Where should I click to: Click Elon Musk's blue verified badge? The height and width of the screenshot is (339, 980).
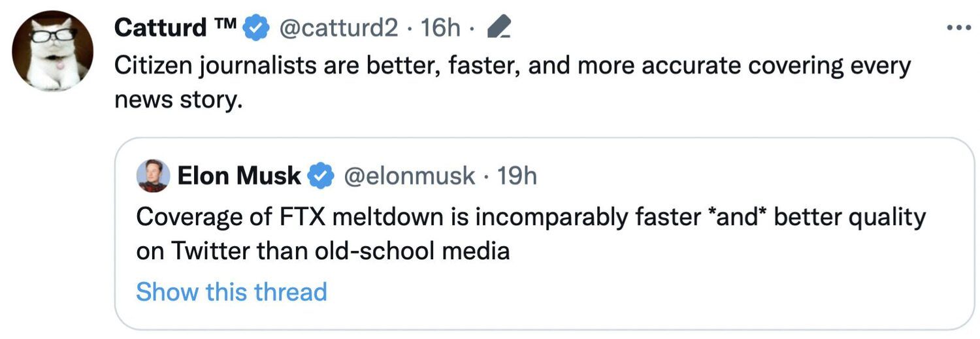click(321, 176)
